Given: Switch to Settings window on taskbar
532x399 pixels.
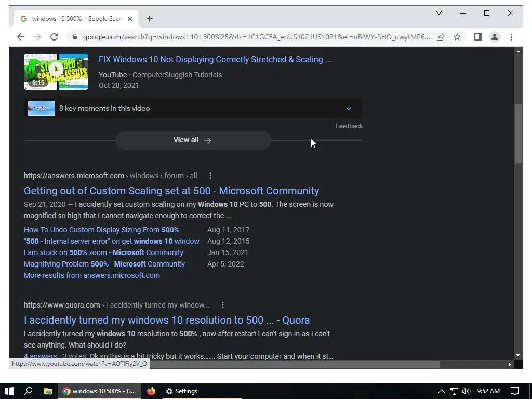Looking at the screenshot, I should coord(202,391).
